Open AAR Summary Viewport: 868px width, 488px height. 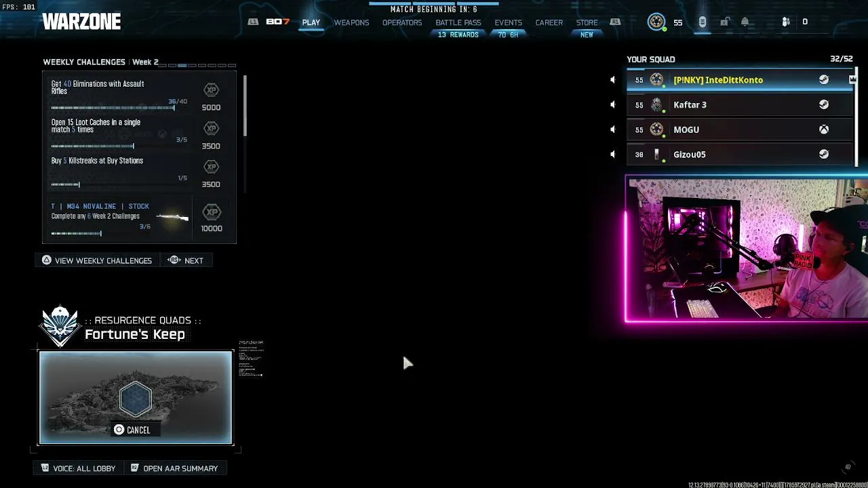click(174, 468)
